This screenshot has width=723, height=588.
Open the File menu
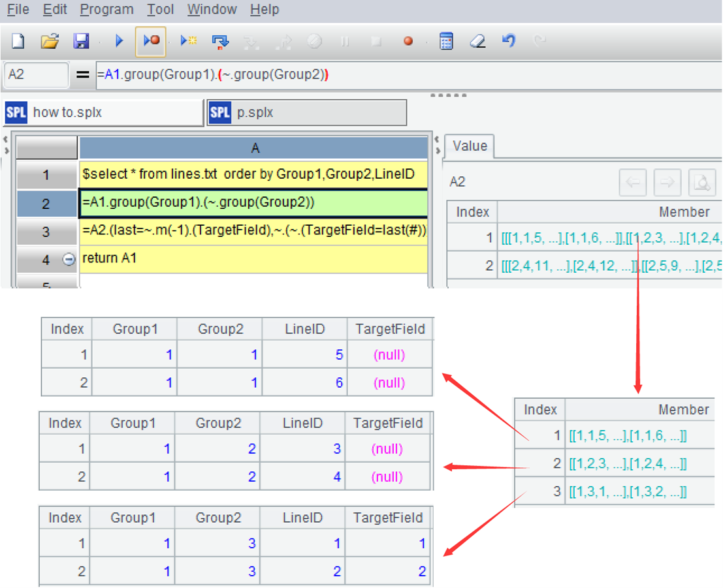pos(18,10)
